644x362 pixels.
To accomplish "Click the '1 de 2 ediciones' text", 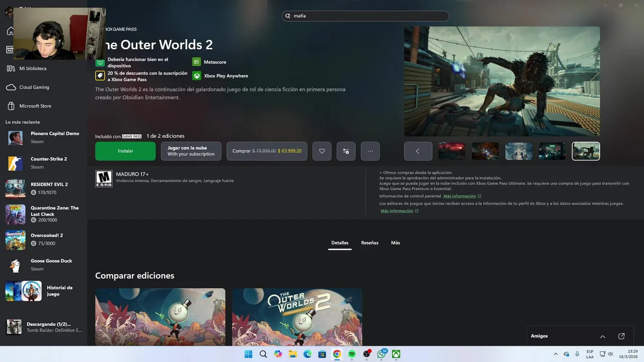I will [x=166, y=136].
